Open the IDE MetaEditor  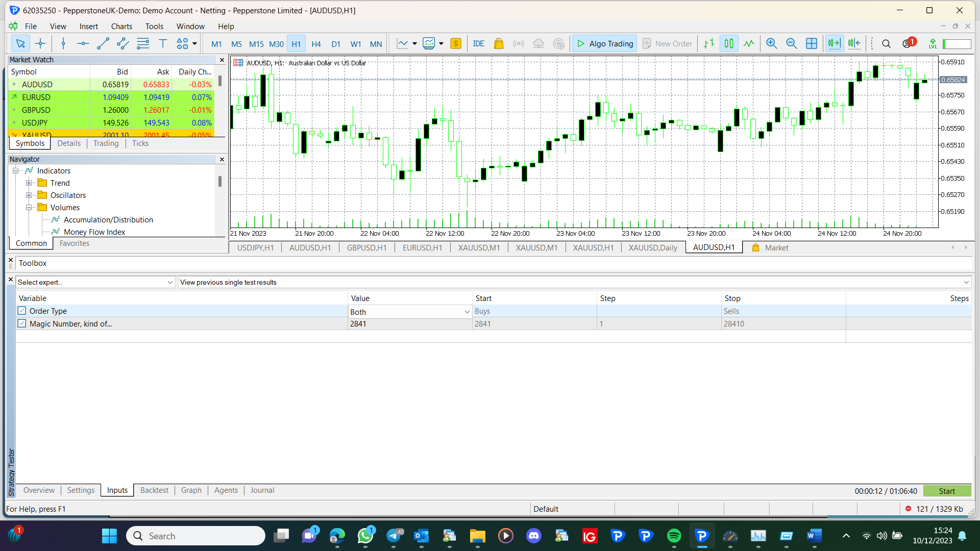pyautogui.click(x=479, y=44)
